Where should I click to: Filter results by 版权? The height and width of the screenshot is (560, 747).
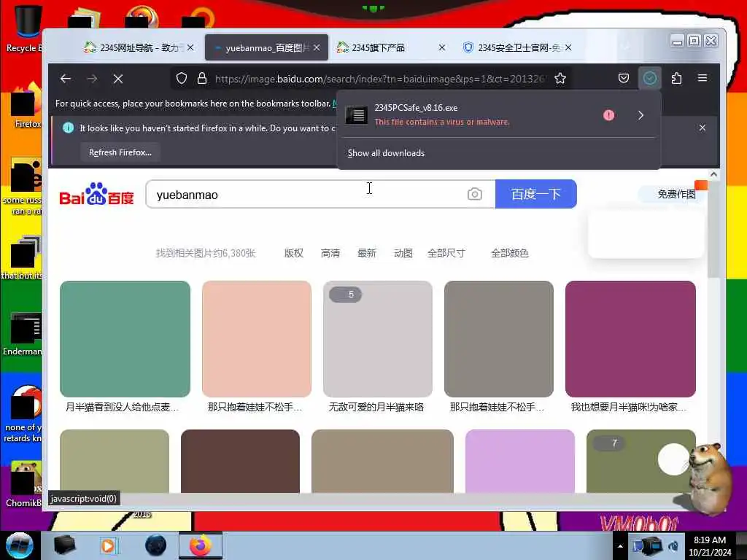pyautogui.click(x=293, y=253)
